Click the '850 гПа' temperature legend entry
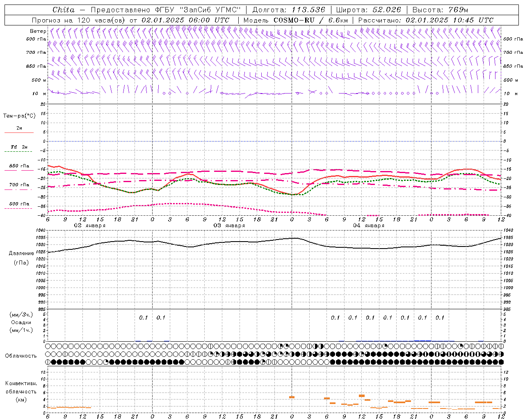The width and height of the screenshot is (525, 420). pyautogui.click(x=19, y=166)
